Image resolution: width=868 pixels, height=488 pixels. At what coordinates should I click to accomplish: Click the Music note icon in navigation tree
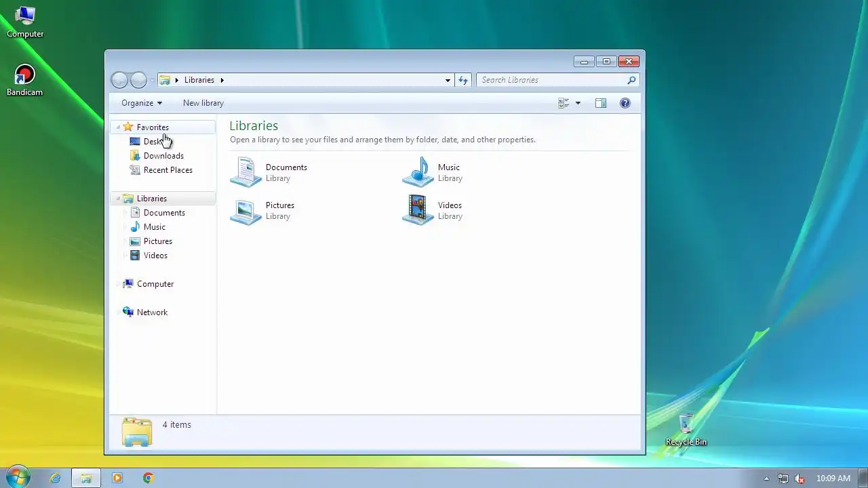coord(135,227)
